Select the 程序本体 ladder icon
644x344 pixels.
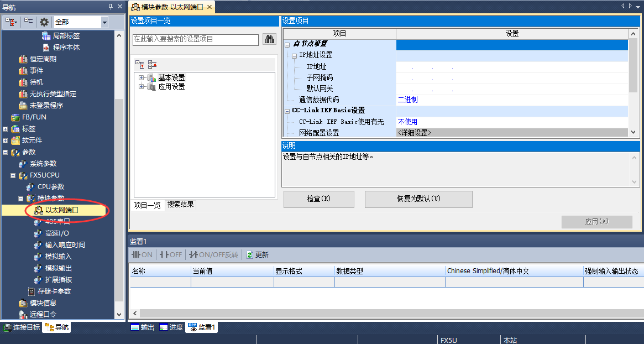tap(46, 47)
